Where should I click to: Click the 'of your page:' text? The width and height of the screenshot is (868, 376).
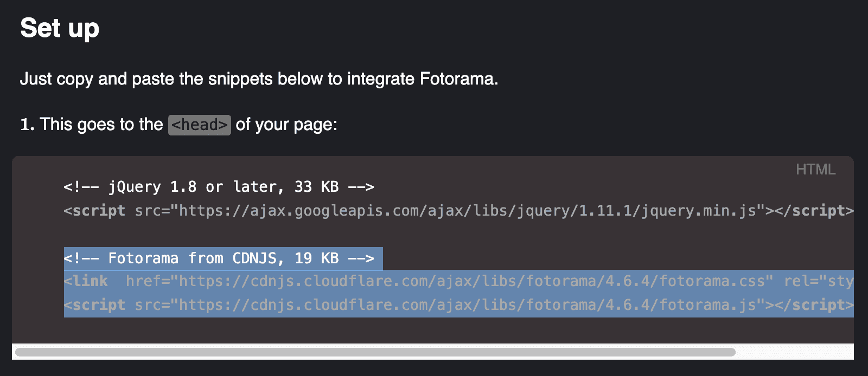pos(286,125)
